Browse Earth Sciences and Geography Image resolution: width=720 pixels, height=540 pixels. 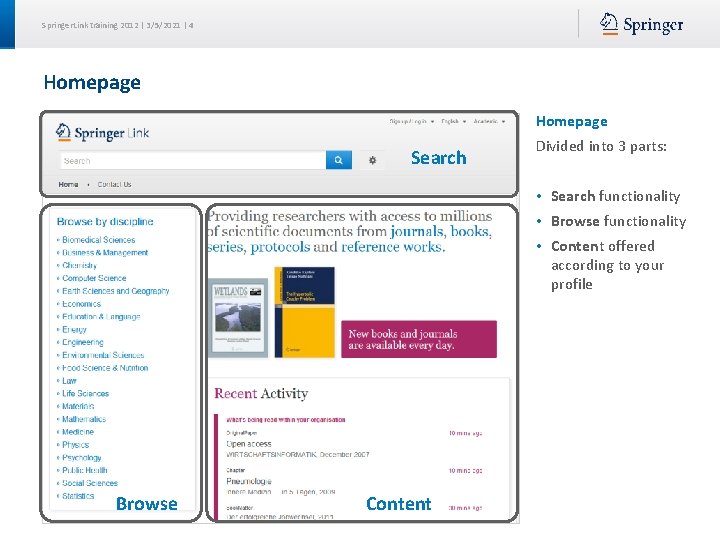coord(116,291)
